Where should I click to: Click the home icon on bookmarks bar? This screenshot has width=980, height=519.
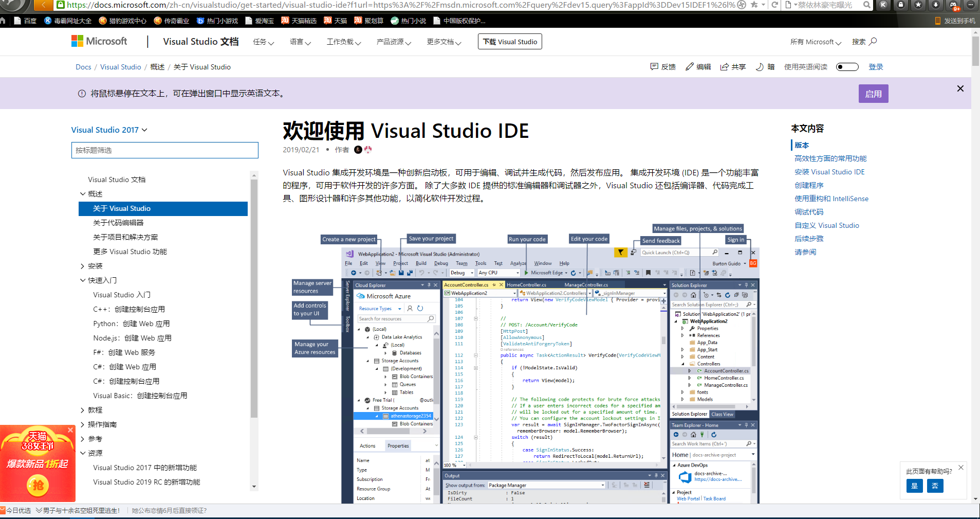pyautogui.click(x=3, y=21)
